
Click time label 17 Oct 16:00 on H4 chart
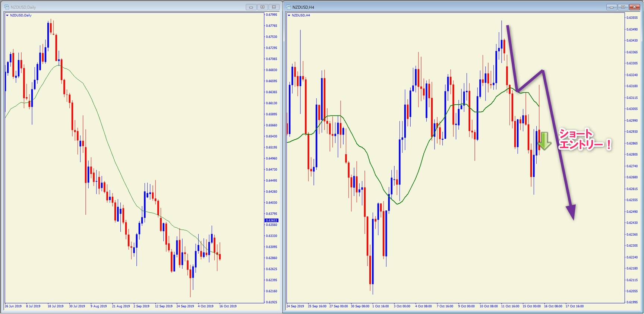point(575,306)
